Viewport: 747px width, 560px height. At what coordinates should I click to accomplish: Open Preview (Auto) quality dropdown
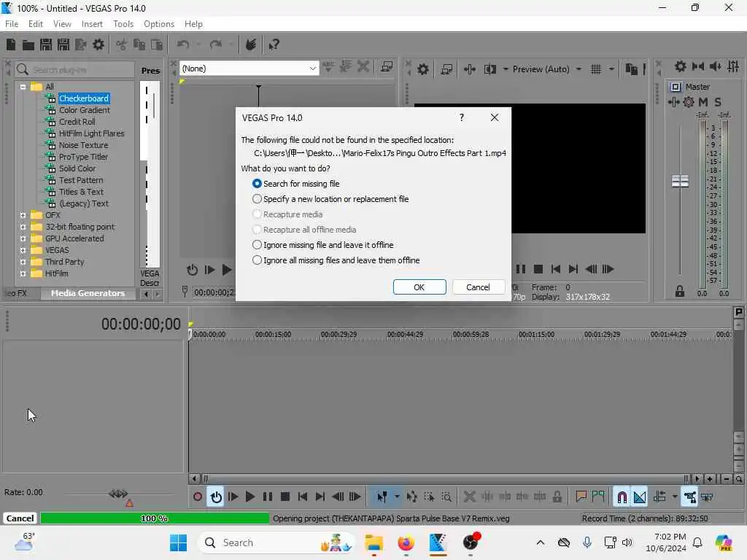(x=546, y=69)
